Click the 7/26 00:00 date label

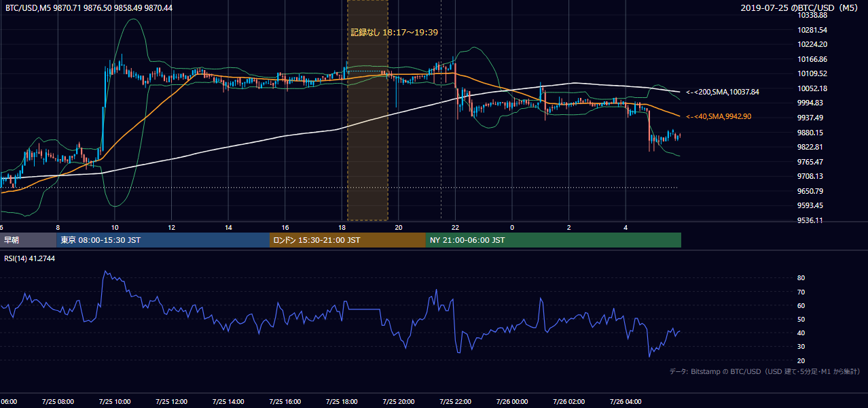512,402
